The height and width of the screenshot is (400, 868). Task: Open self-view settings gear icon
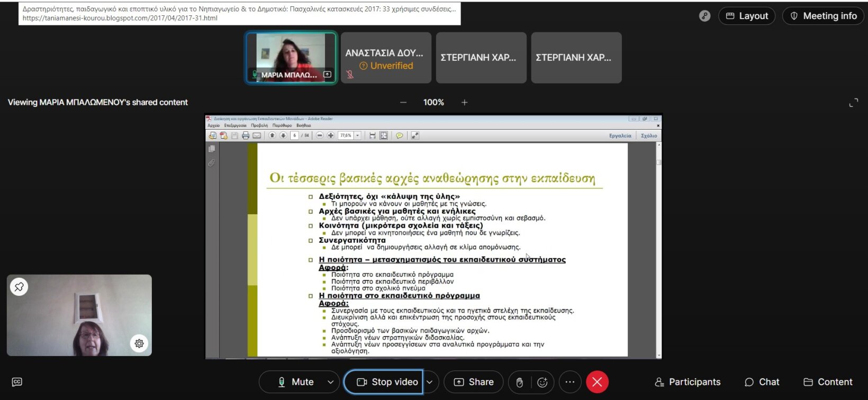tap(139, 343)
